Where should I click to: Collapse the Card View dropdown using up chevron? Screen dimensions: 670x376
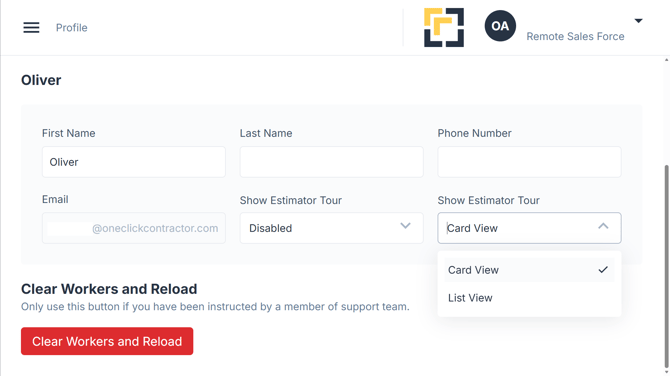603,226
